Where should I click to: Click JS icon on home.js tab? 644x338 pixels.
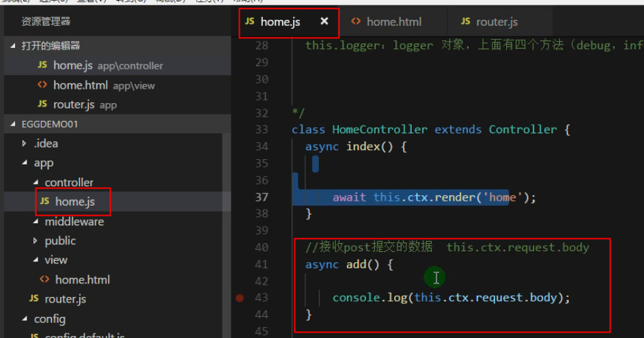point(250,21)
